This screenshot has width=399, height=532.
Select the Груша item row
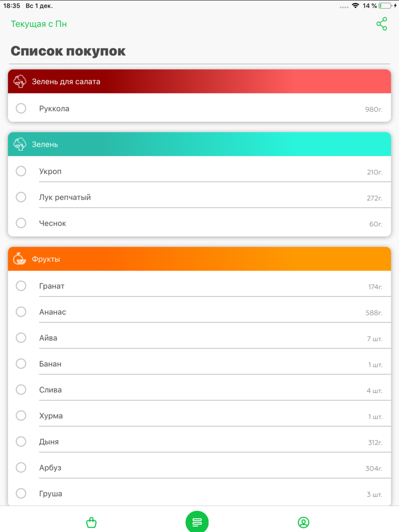[x=199, y=493]
